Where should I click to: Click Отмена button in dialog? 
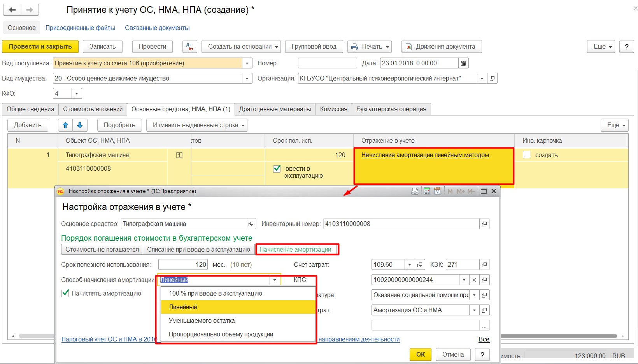pos(453,355)
